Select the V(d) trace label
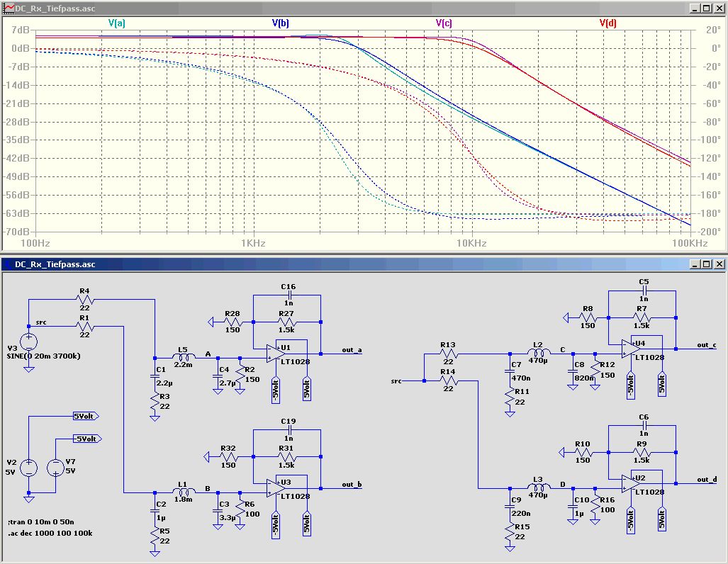Image resolution: width=728 pixels, height=564 pixels. coord(607,23)
